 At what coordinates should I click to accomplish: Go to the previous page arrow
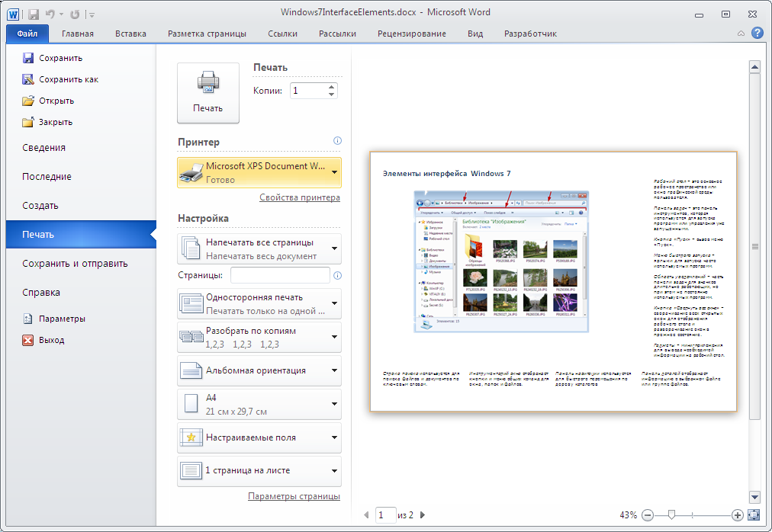click(366, 514)
